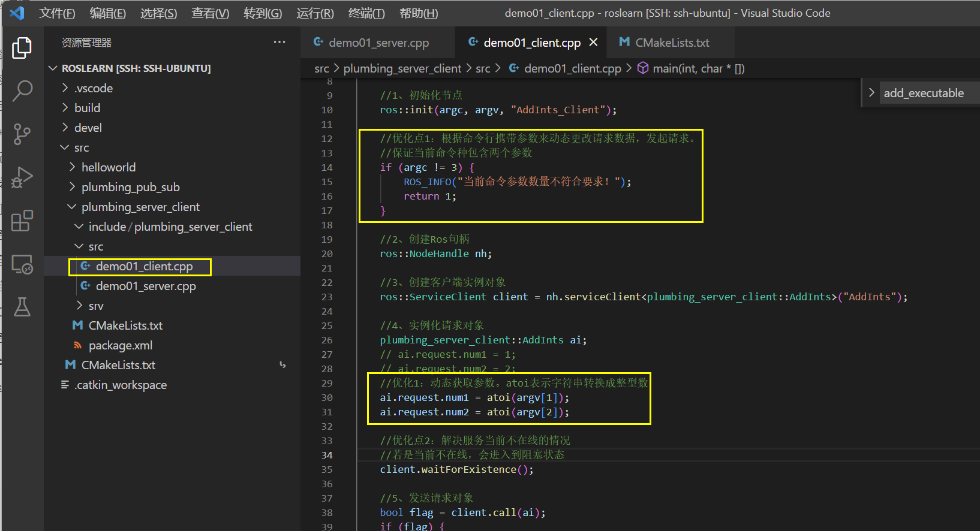
Task: Open the Explorer view in activity bar
Action: (22, 48)
